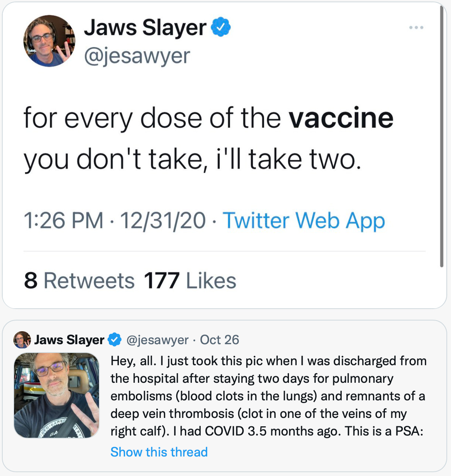Click the 1:26 PM timestamp

63,221
